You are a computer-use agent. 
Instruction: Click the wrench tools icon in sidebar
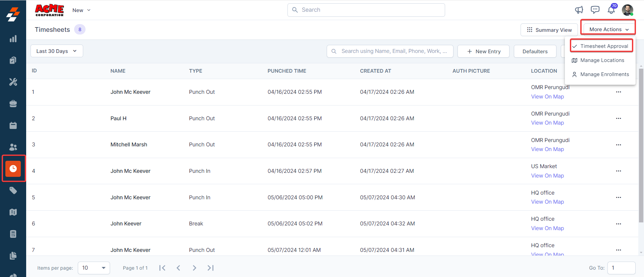coord(13,82)
